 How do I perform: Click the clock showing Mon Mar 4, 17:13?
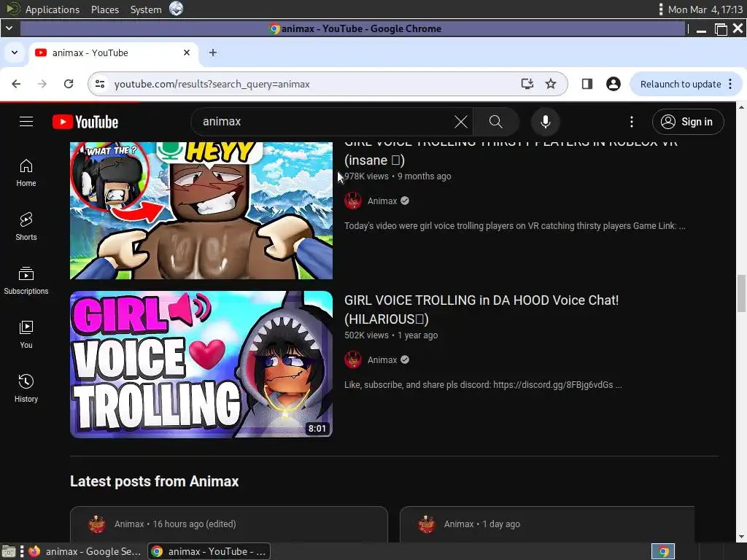705,9
